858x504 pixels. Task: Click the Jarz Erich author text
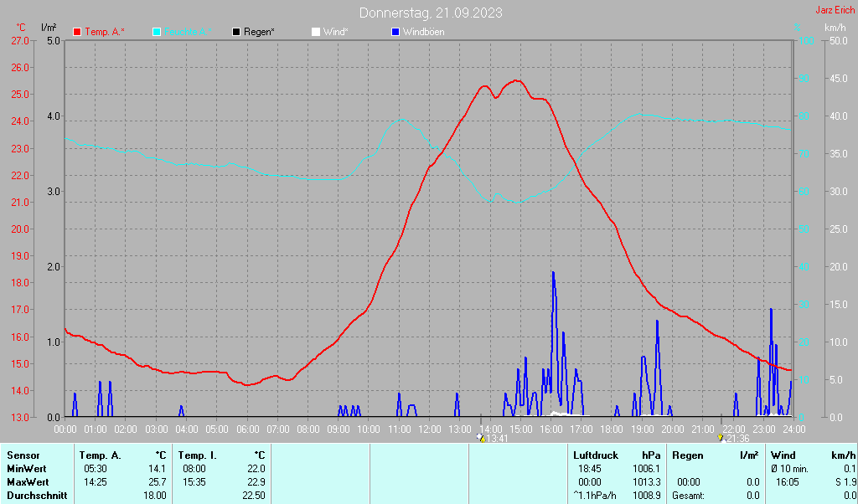tap(835, 11)
